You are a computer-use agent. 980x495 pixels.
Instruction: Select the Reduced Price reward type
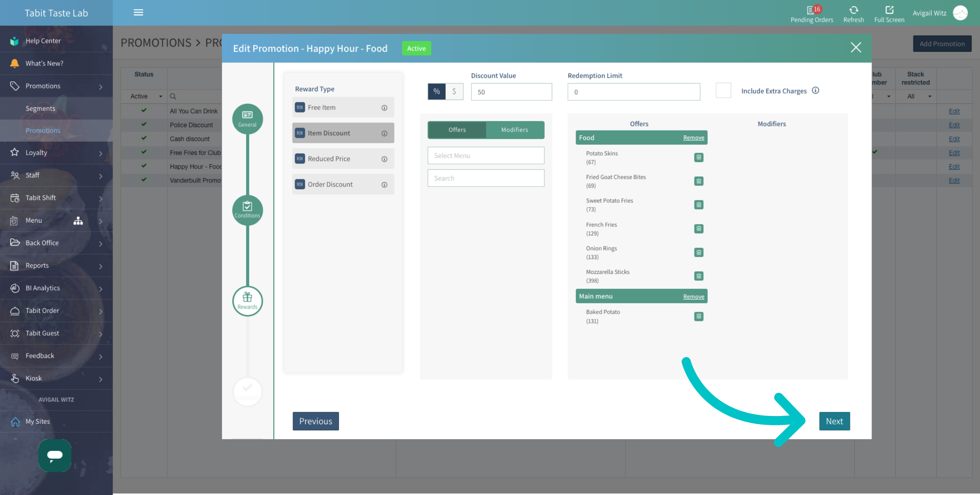pos(343,159)
